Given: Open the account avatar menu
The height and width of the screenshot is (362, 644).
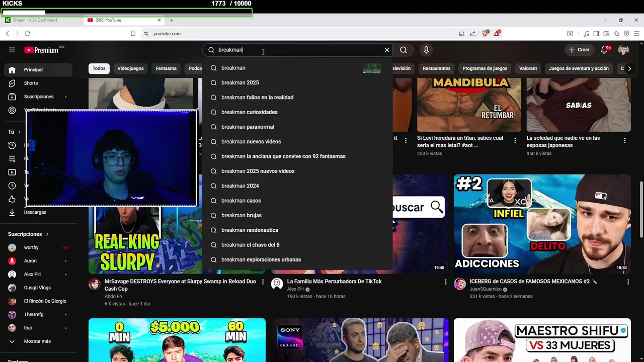Looking at the screenshot, I should click(x=623, y=50).
